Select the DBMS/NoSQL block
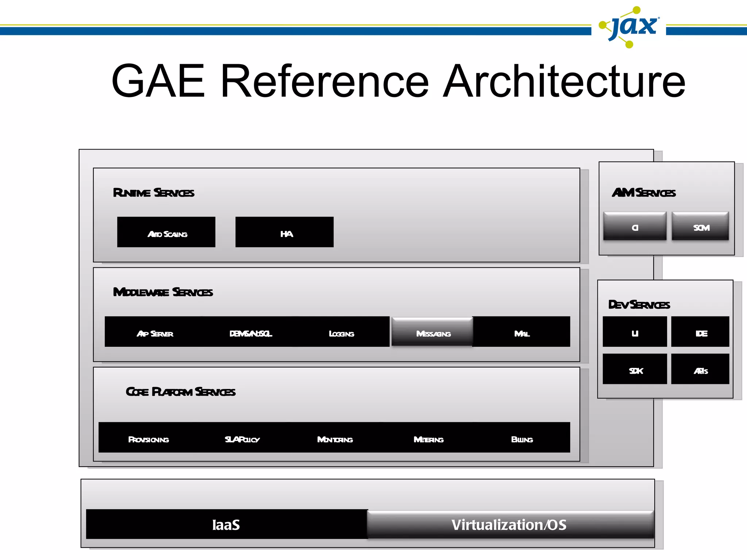Screen dimensions: 747x560 (251, 332)
